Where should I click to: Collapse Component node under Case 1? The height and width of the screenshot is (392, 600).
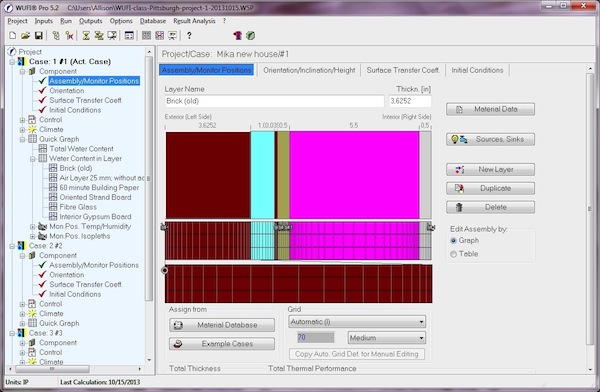[22, 72]
